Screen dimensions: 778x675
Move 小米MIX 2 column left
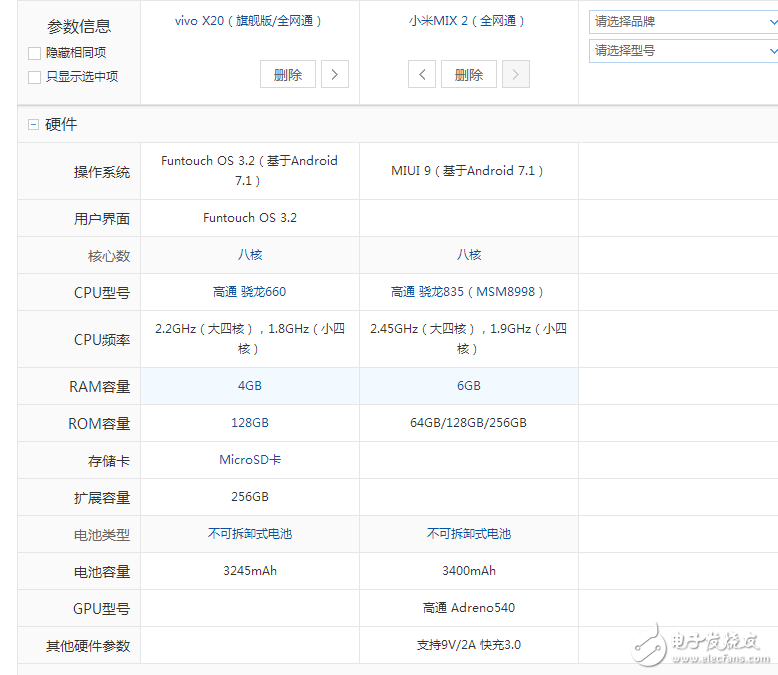click(422, 74)
